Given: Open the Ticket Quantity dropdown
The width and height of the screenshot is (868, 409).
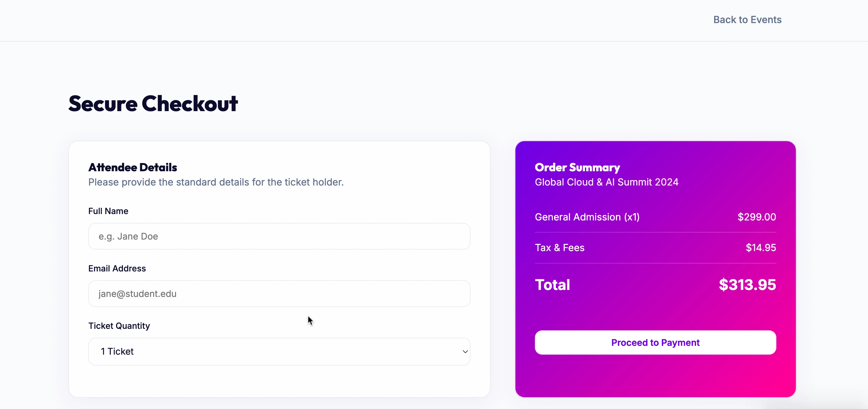Looking at the screenshot, I should (279, 351).
